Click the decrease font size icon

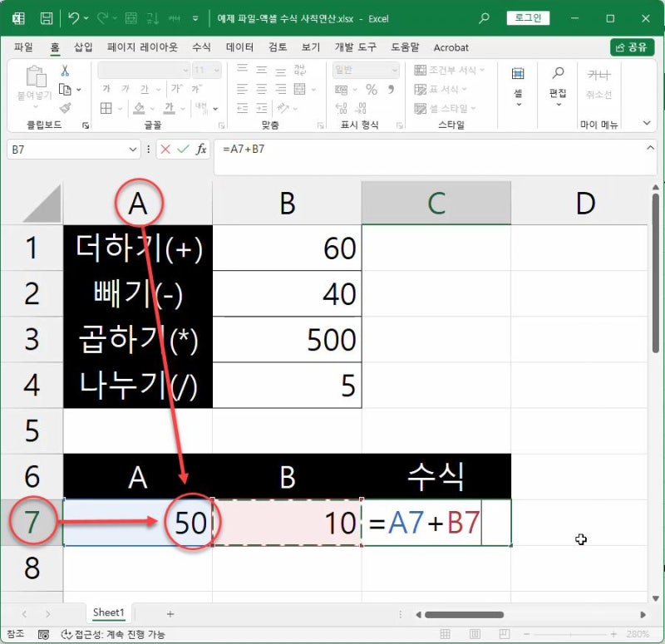coord(196,88)
